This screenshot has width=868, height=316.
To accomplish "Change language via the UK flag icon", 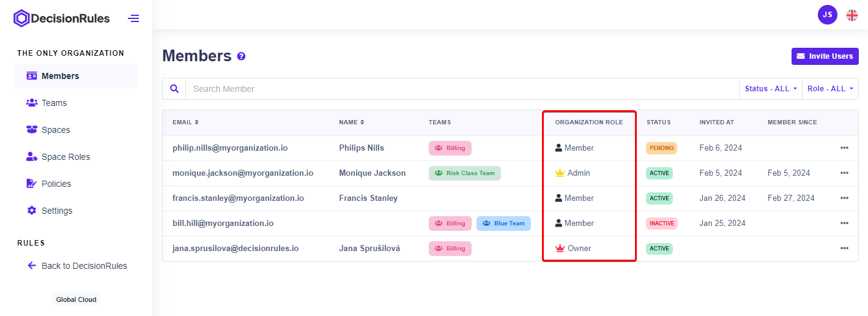I will point(851,15).
